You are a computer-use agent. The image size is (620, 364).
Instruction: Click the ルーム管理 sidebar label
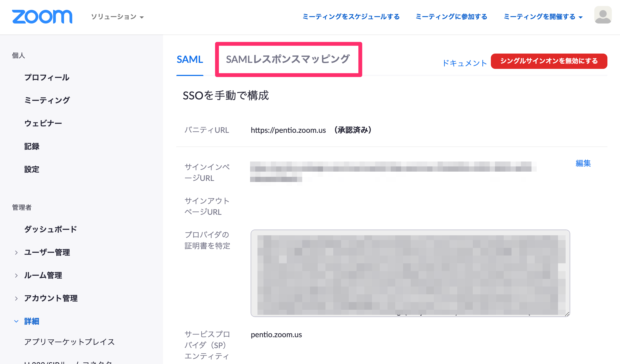tap(43, 275)
